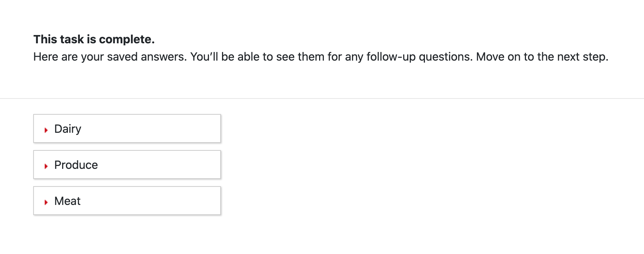The width and height of the screenshot is (644, 254).
Task: Click the Produce label text
Action: point(76,165)
